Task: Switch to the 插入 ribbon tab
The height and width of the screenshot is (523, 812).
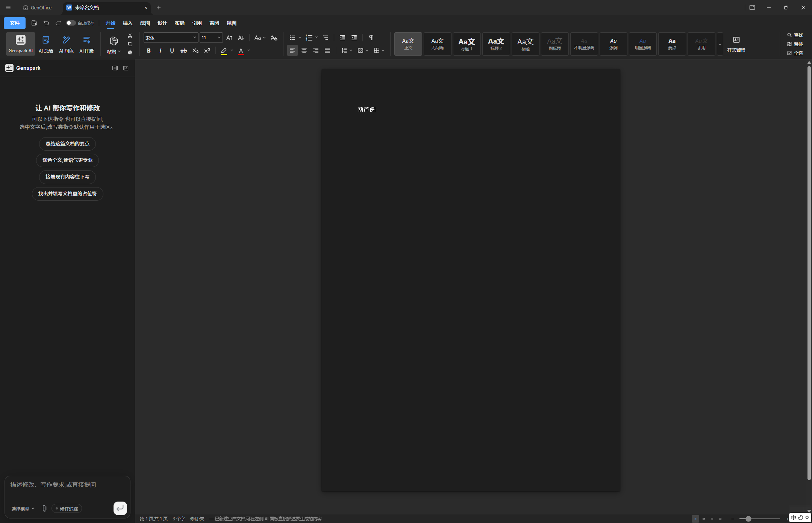Action: click(128, 23)
